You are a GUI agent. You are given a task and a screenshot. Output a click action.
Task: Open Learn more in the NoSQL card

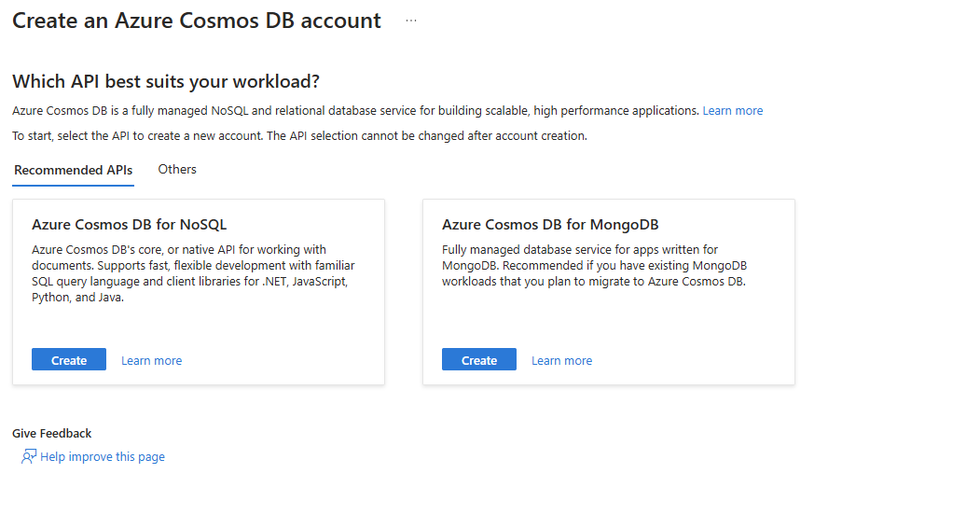151,361
